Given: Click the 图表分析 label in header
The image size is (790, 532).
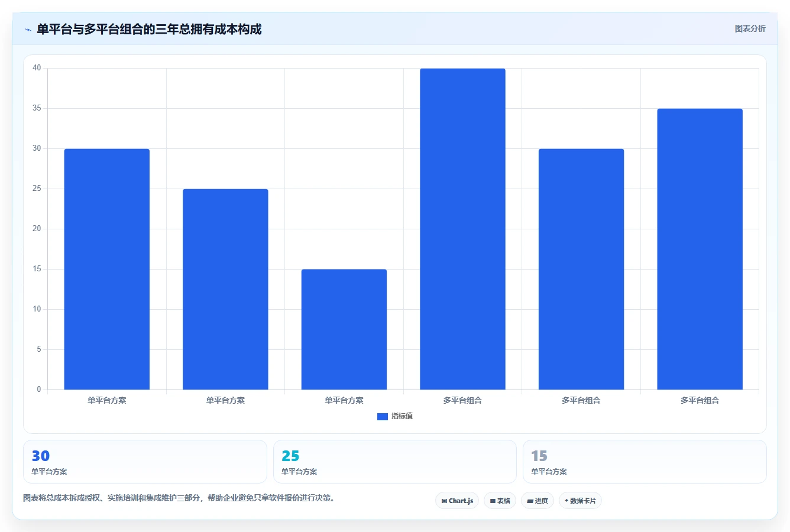Looking at the screenshot, I should tap(750, 28).
